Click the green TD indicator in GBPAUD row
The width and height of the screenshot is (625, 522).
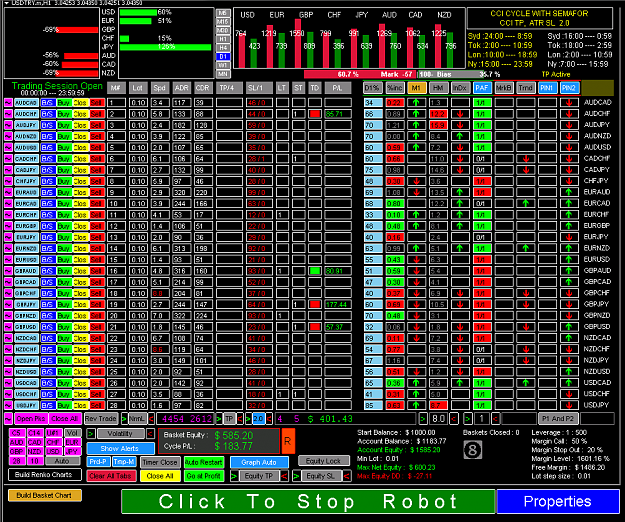(315, 271)
